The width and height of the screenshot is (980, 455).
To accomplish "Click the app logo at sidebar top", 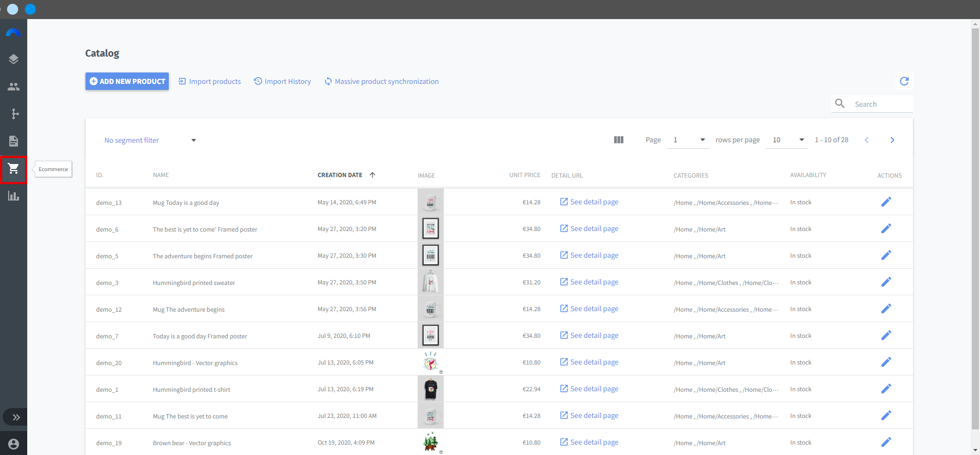I will [14, 33].
